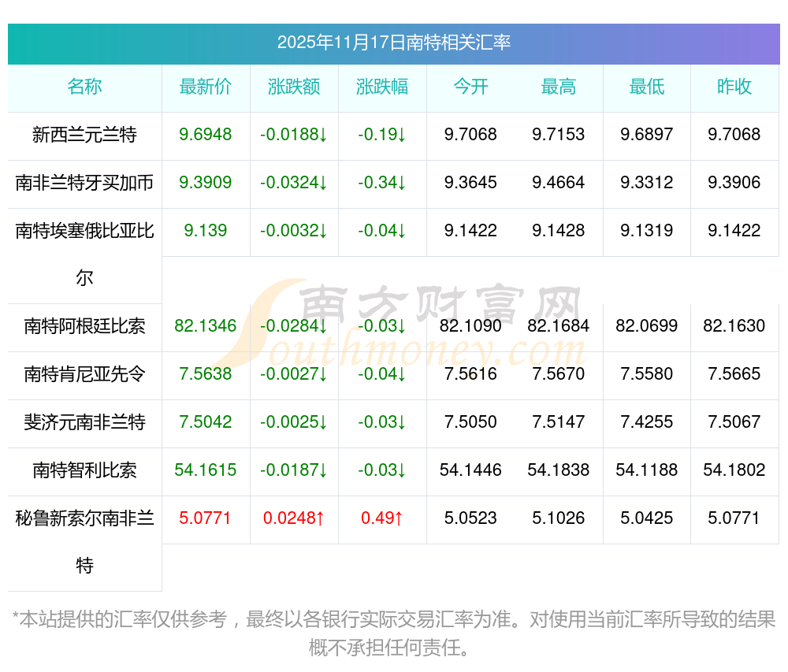Select the previous close 54.1802
The width and height of the screenshot is (788, 672).
point(734,470)
